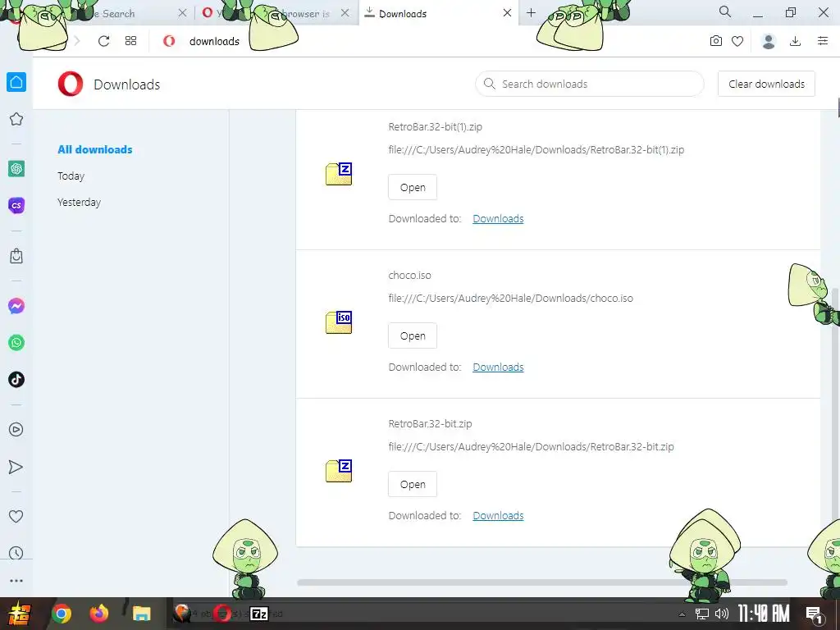Image resolution: width=840 pixels, height=630 pixels.
Task: Open the sidebar heart pinboards icon
Action: 16,517
